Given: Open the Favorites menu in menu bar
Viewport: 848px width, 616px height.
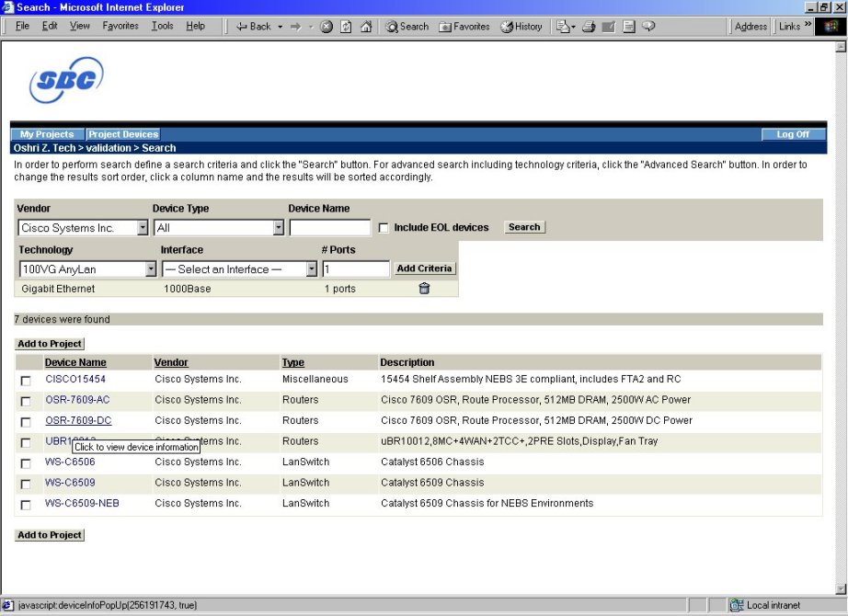Looking at the screenshot, I should [120, 26].
